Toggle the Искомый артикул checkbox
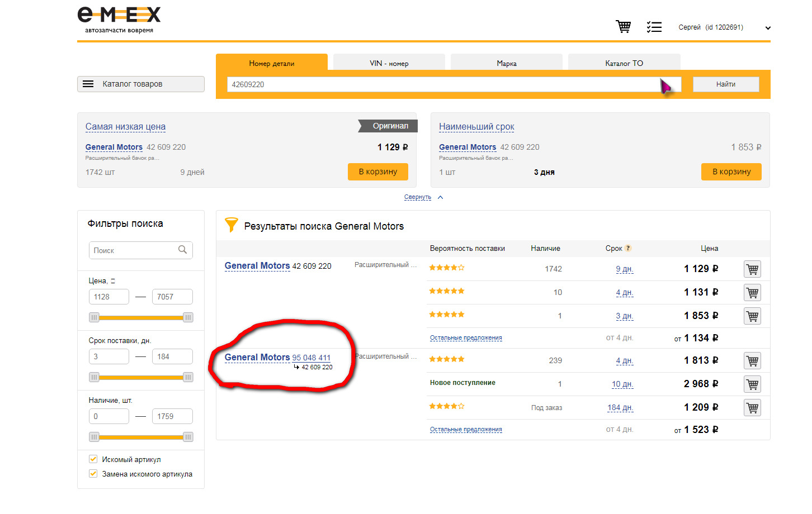The width and height of the screenshot is (812, 514). (x=93, y=459)
